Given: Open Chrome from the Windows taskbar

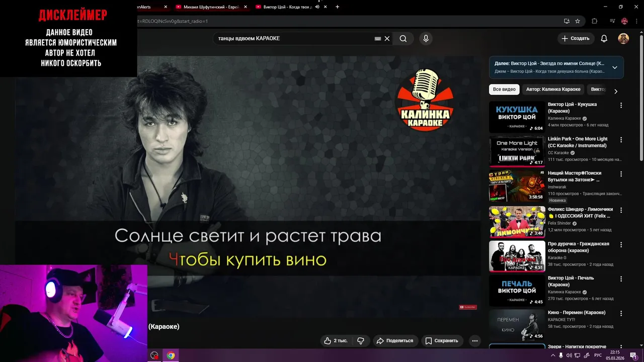Looking at the screenshot, I should (x=171, y=355).
